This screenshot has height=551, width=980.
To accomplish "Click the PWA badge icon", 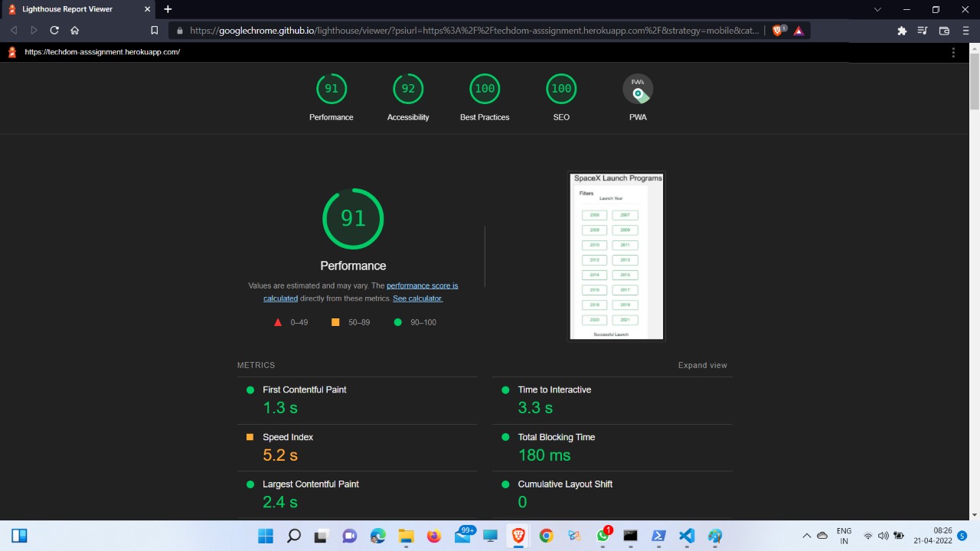I will point(638,88).
